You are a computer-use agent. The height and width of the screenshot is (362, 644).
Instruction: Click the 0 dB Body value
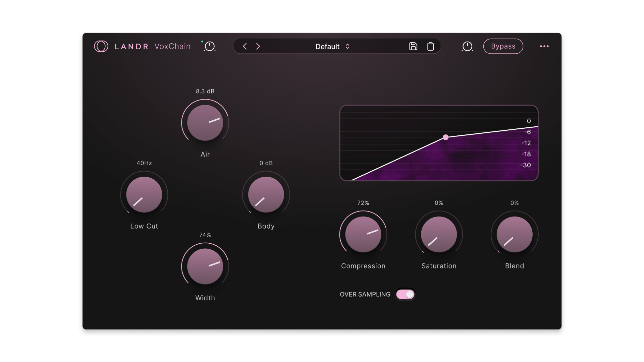(x=266, y=163)
